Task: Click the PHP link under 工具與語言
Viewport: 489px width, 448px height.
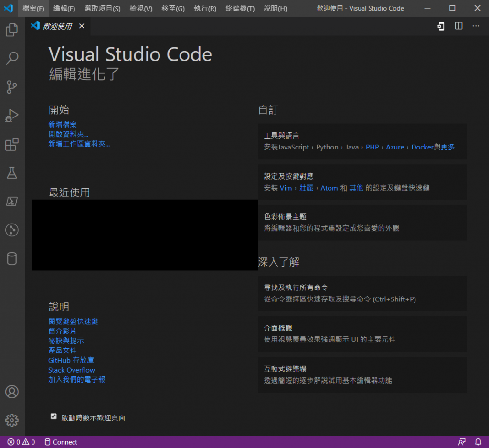Action: point(372,147)
